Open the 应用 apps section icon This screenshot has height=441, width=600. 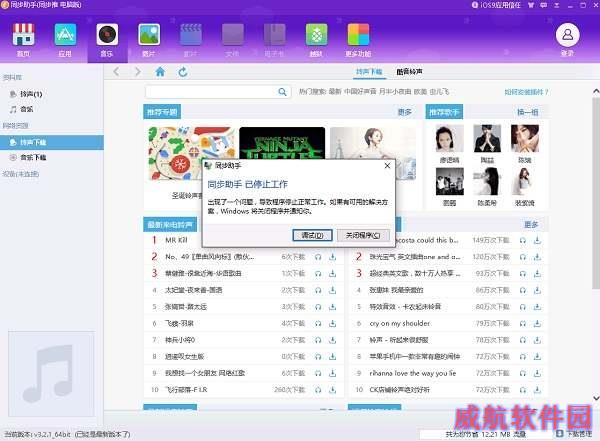(65, 35)
